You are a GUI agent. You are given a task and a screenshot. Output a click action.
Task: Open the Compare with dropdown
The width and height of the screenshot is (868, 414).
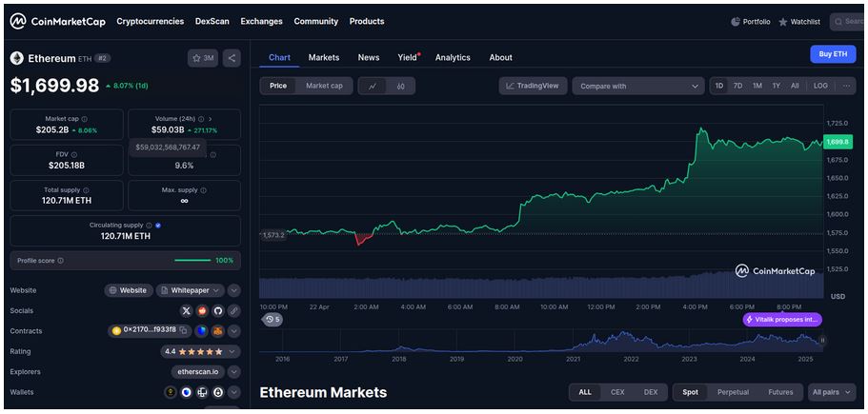638,87
